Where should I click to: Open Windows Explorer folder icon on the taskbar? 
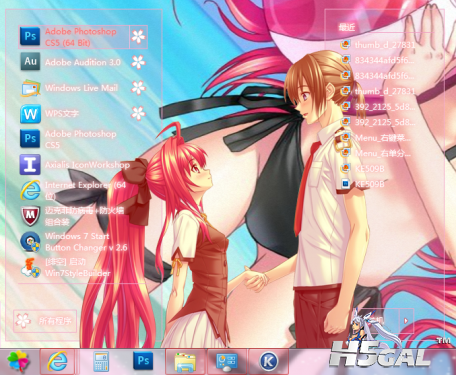[x=185, y=361]
